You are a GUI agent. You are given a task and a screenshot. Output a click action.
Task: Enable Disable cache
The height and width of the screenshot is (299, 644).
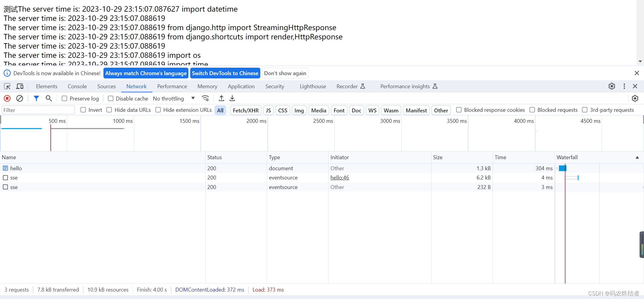(110, 98)
